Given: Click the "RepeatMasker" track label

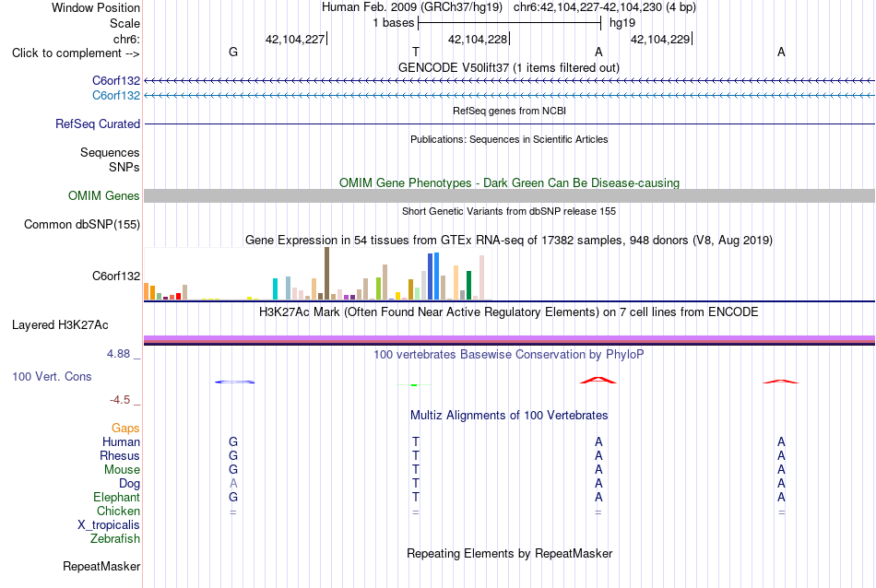Looking at the screenshot, I should [101, 566].
